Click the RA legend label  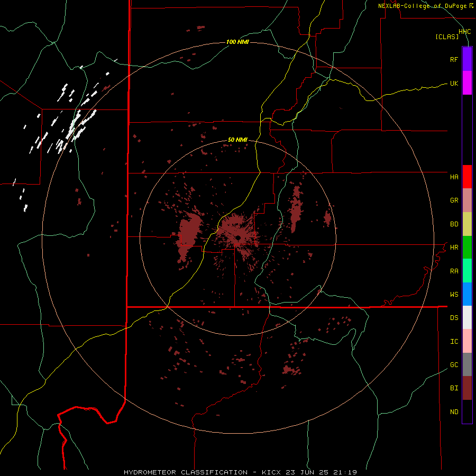click(x=454, y=271)
